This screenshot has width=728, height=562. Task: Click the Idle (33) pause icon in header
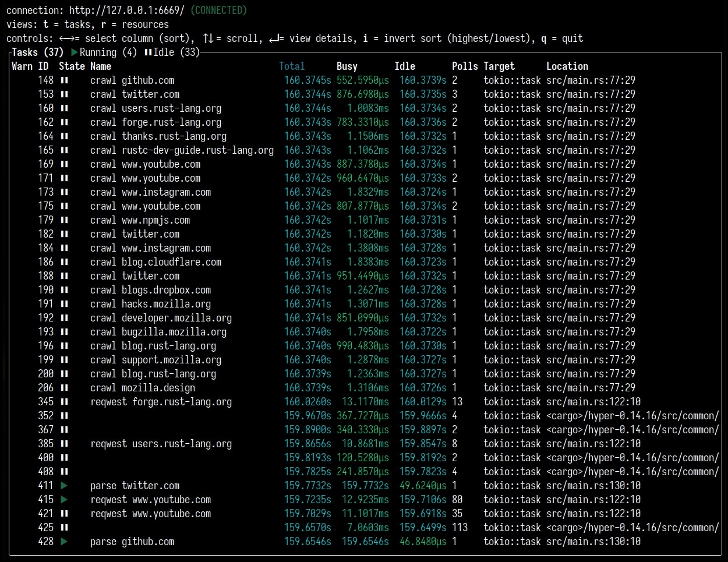click(x=148, y=52)
